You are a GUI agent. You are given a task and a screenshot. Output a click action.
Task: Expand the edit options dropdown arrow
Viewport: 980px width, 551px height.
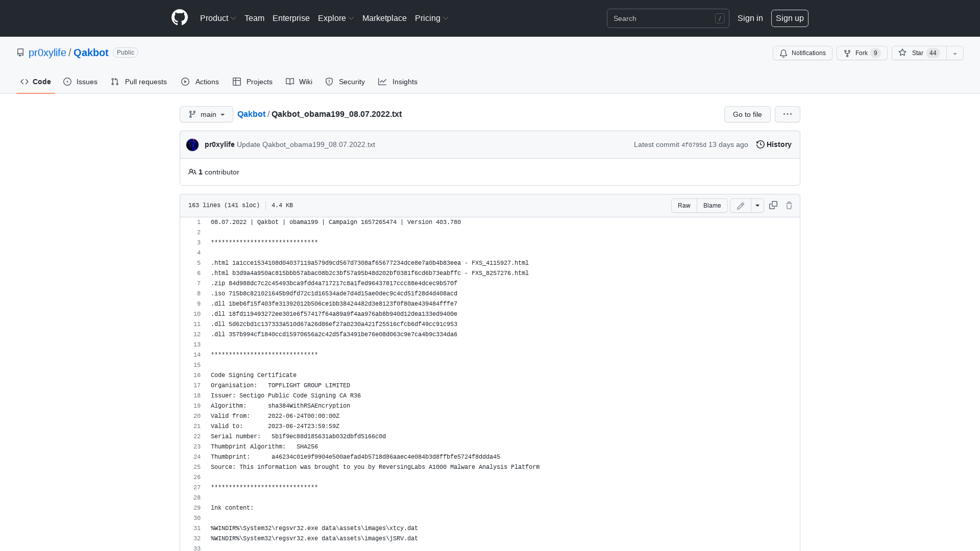pos(757,205)
